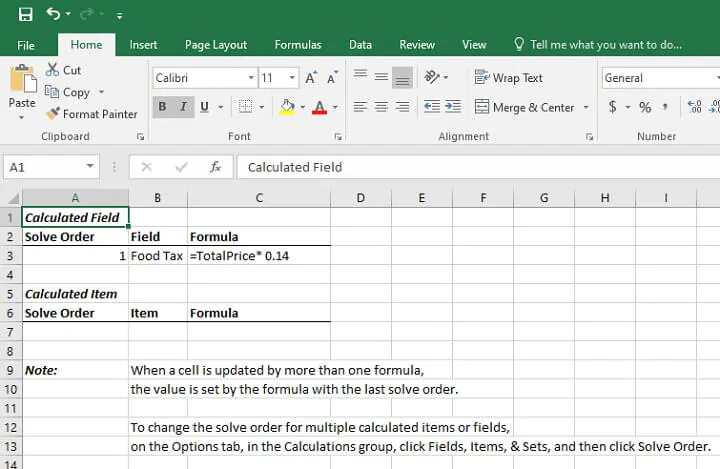Viewport: 720px width, 469px height.
Task: Open Alignment group dialog launcher
Action: tap(590, 137)
